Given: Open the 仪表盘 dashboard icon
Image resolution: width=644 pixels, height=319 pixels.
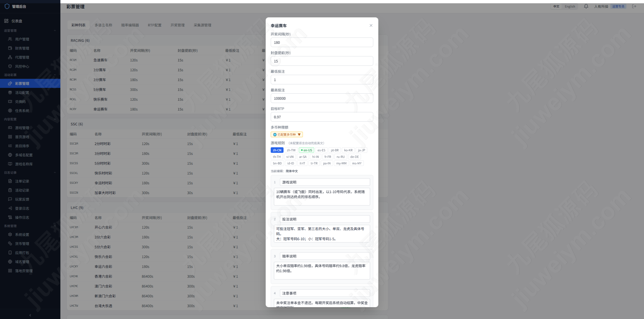Looking at the screenshot, I should 6,21.
